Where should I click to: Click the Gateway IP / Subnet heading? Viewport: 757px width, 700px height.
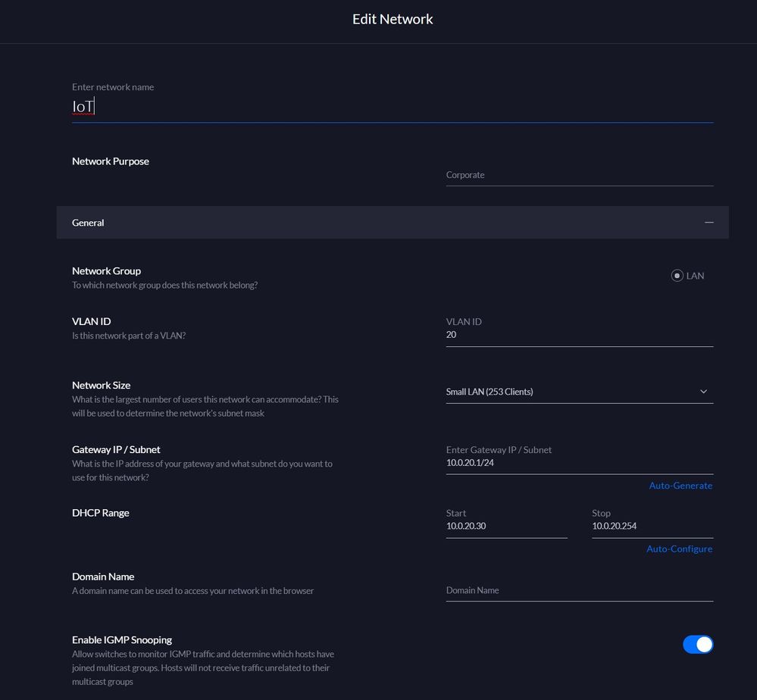point(116,449)
